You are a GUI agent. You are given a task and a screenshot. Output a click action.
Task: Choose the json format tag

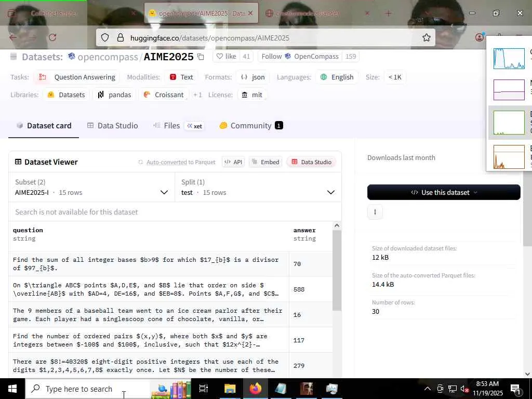point(253,77)
